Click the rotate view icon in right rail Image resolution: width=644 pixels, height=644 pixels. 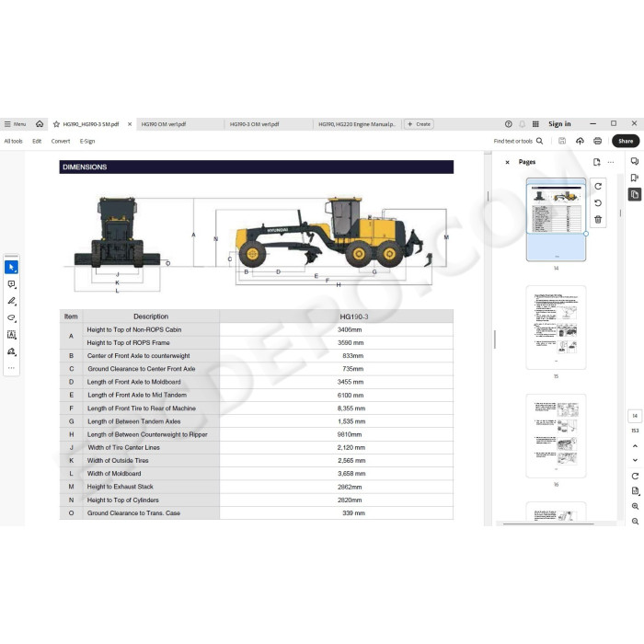click(635, 476)
